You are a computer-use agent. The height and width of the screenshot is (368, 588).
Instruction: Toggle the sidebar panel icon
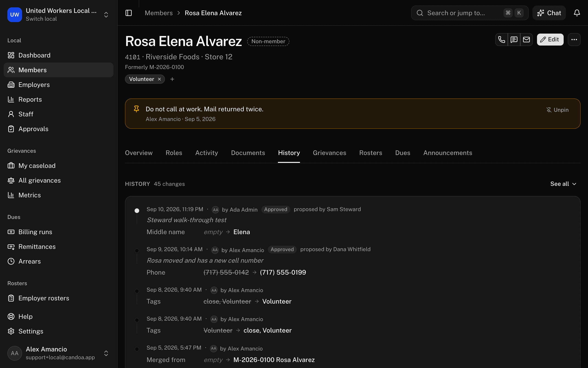(x=129, y=13)
